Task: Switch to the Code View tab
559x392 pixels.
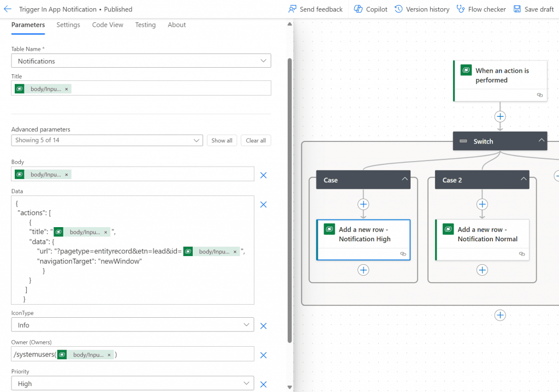Action: [x=107, y=25]
